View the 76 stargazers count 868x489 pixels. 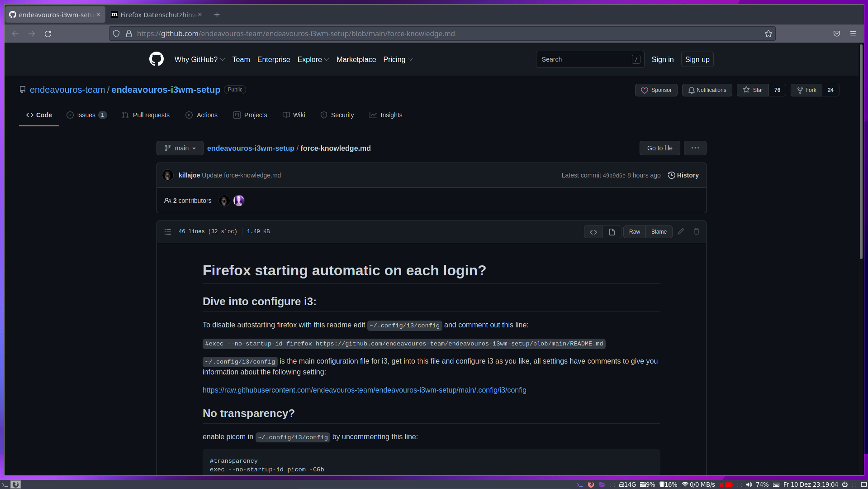click(x=777, y=90)
